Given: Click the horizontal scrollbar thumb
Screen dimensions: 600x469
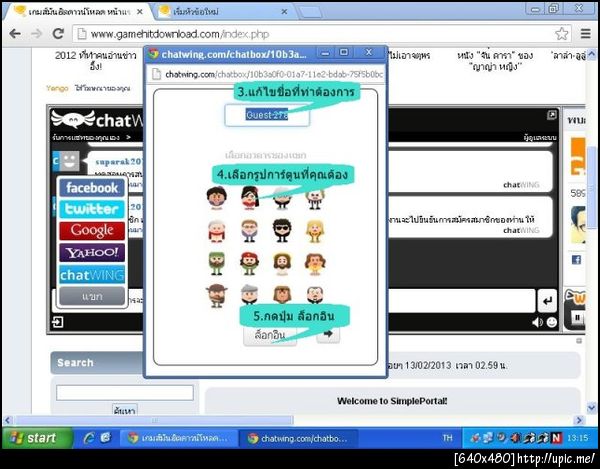Looking at the screenshot, I should pyautogui.click(x=154, y=420).
